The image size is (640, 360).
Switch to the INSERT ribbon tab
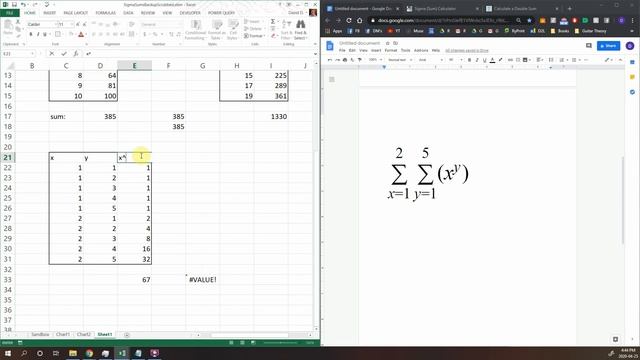[x=49, y=13]
